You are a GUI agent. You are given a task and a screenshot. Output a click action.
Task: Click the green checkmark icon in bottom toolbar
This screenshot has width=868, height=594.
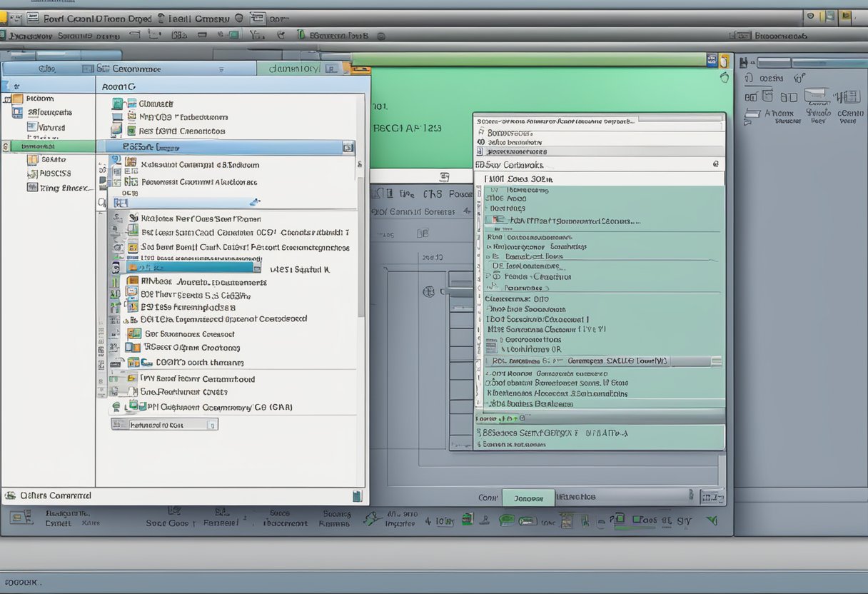[x=711, y=521]
